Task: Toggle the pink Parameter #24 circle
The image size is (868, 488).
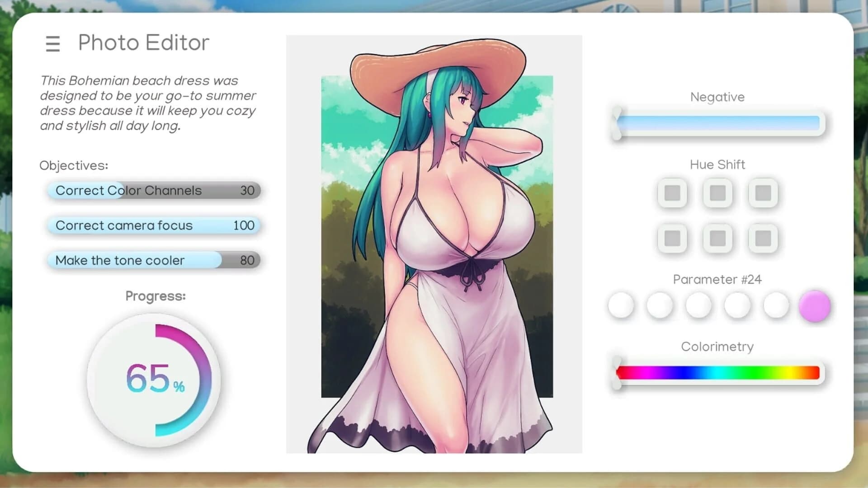Action: click(x=814, y=305)
